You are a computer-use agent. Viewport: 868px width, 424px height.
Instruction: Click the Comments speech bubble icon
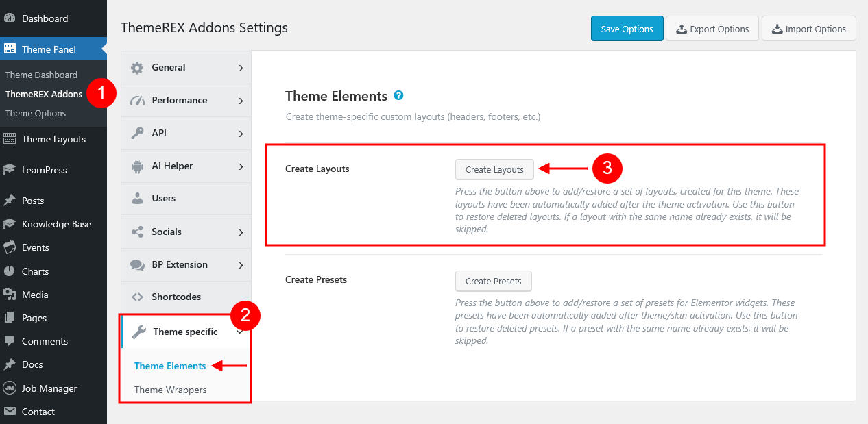10,341
